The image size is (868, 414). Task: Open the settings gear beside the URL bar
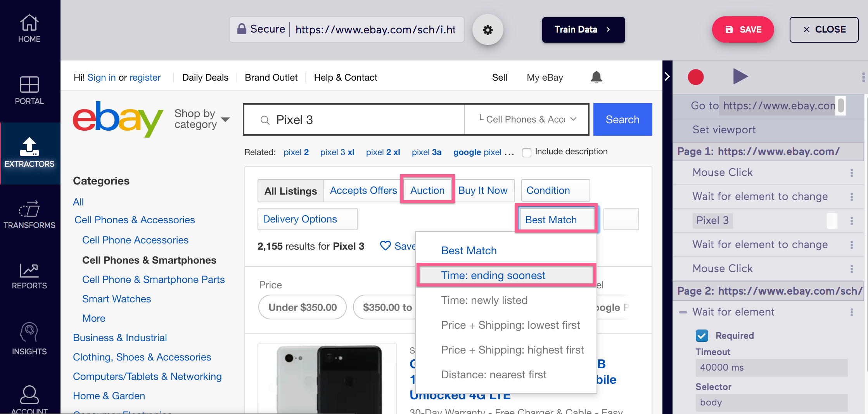(x=488, y=29)
